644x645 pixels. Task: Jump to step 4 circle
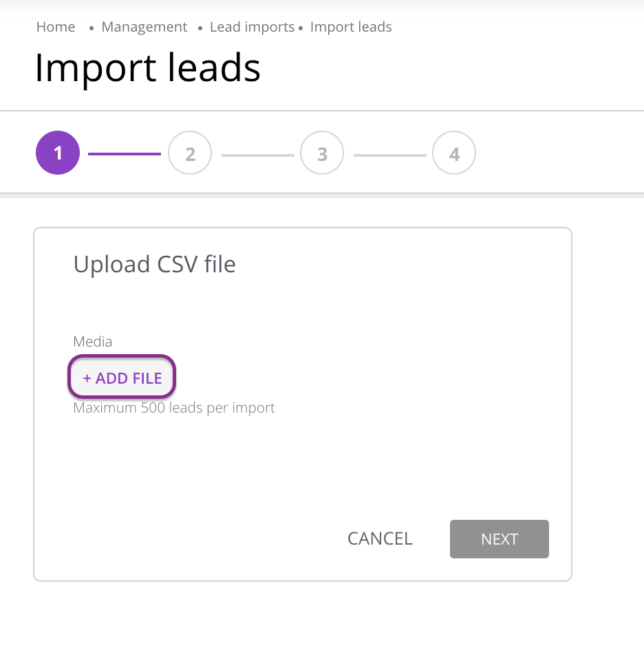454,153
